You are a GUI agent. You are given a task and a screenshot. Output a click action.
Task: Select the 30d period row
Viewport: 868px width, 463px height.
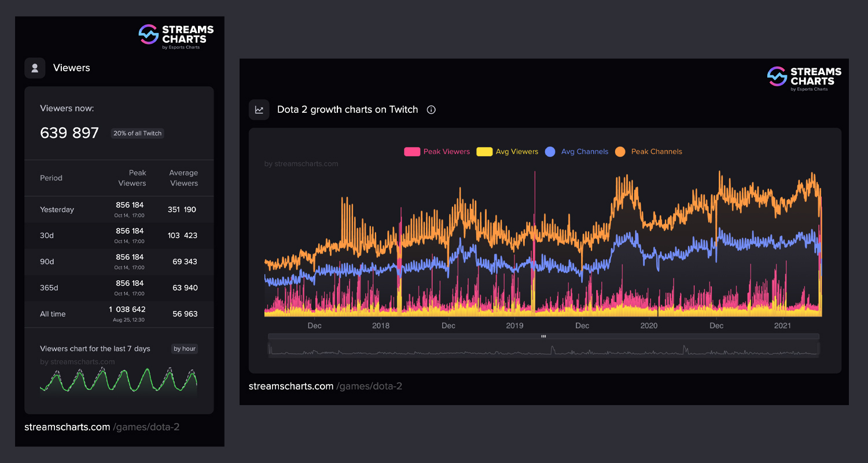(x=119, y=236)
